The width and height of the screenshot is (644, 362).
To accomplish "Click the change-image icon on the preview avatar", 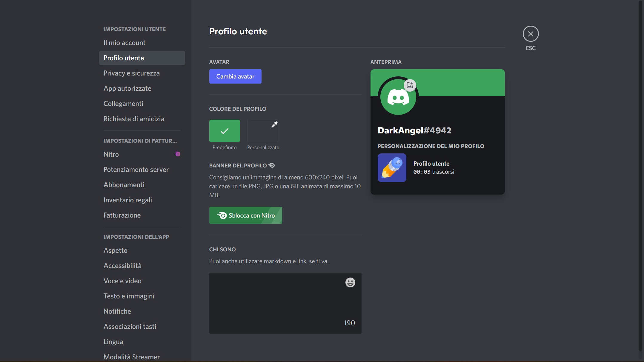I will pos(410,85).
